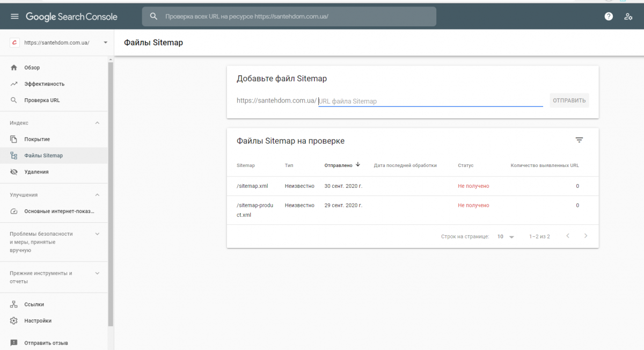The height and width of the screenshot is (350, 644).
Task: Open the Help question mark icon
Action: [609, 17]
